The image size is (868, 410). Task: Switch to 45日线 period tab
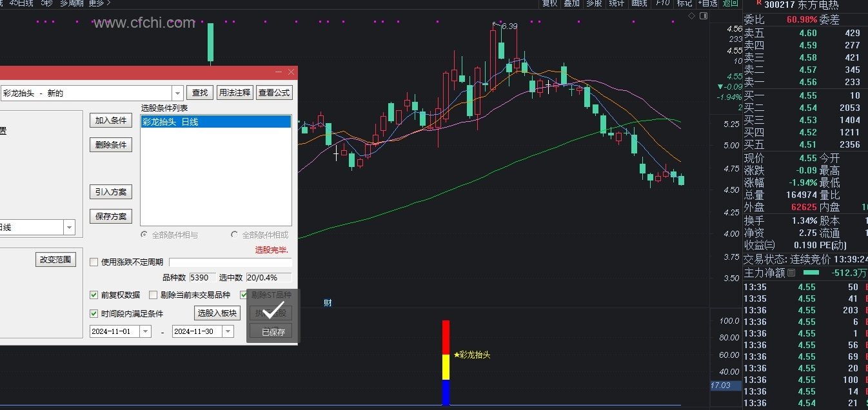click(22, 3)
